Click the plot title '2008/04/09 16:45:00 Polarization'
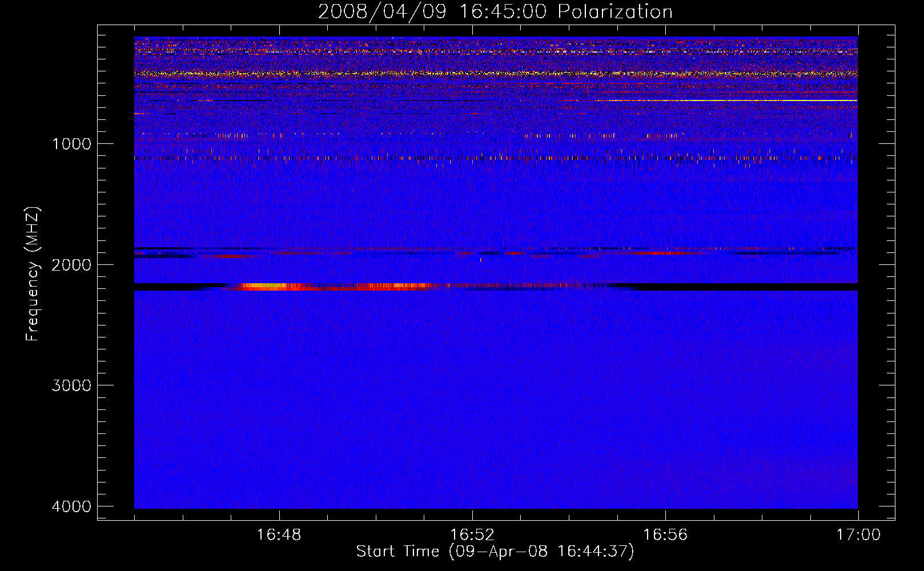Image resolution: width=924 pixels, height=571 pixels. coord(495,11)
